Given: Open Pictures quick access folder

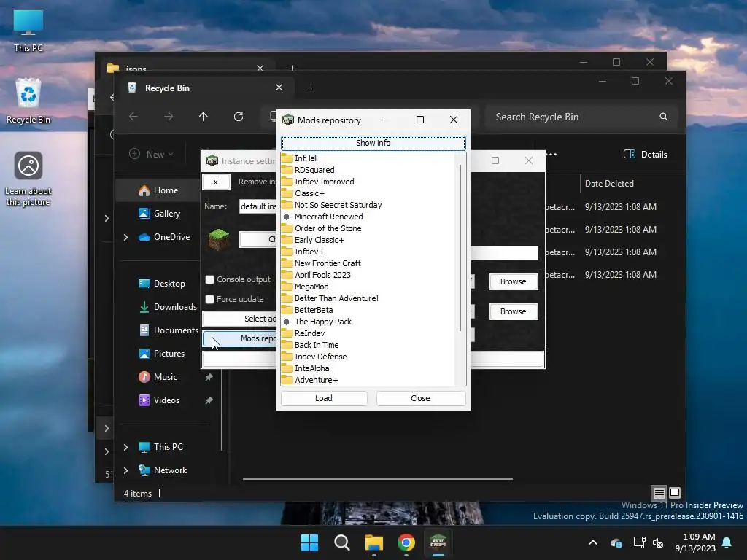Looking at the screenshot, I should click(x=162, y=354).
